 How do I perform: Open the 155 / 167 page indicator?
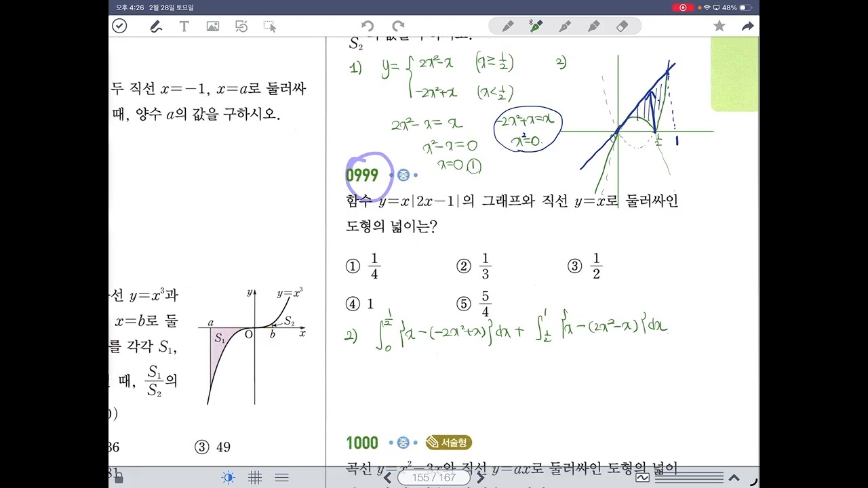tap(434, 478)
